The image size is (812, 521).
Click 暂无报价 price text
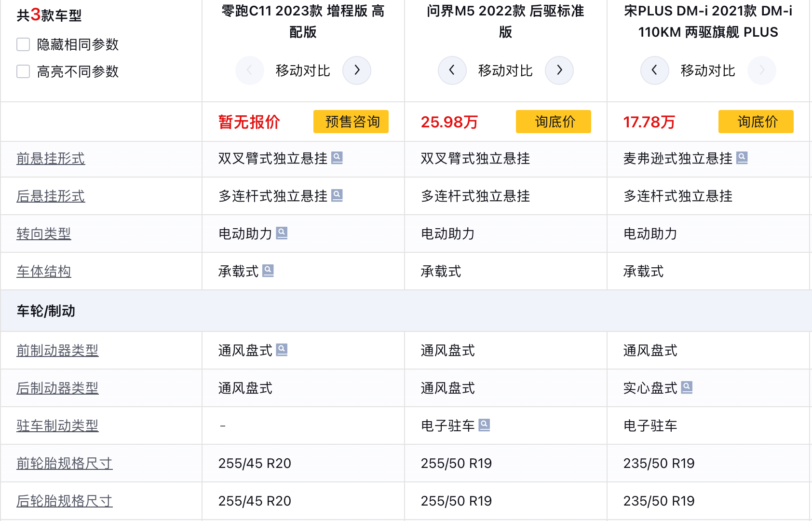click(249, 122)
